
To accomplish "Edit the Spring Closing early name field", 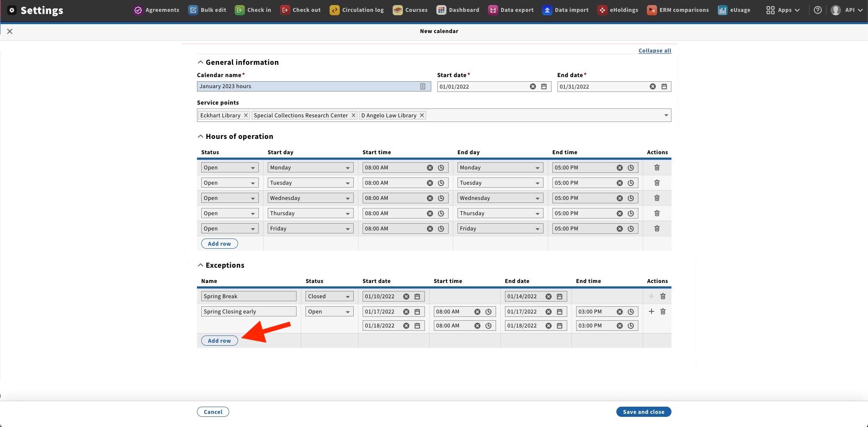I will [249, 312].
